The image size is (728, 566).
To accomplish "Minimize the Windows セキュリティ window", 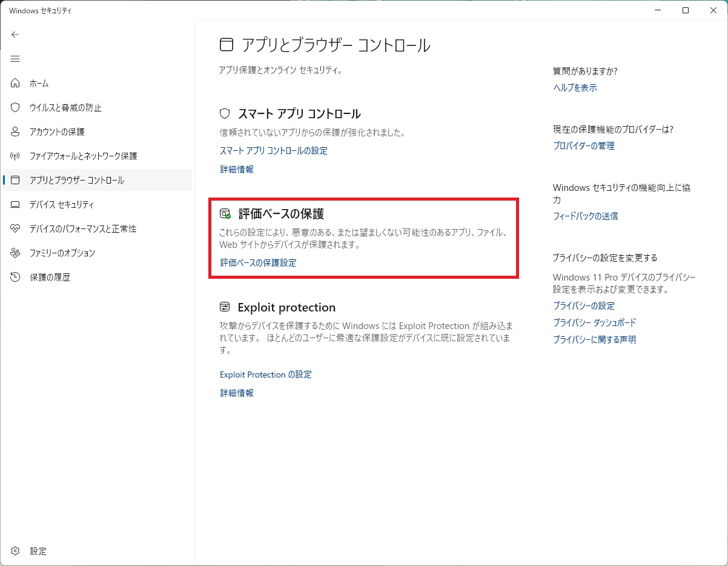I will coord(658,10).
